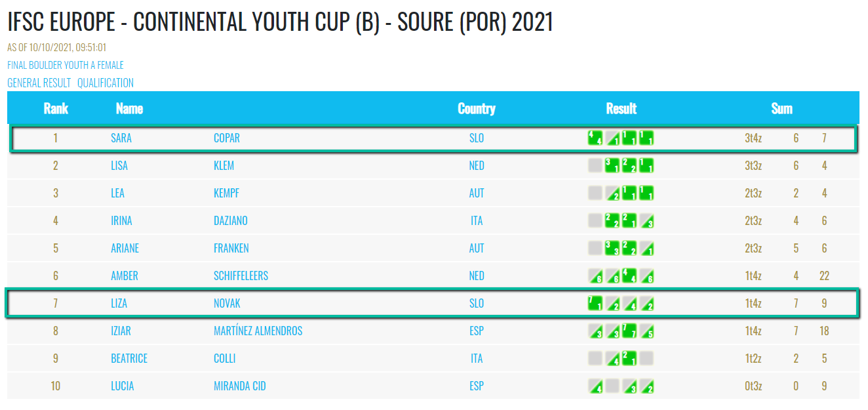Select the FINAL BOULDER YOUTH A FEMALE label

tap(66, 65)
